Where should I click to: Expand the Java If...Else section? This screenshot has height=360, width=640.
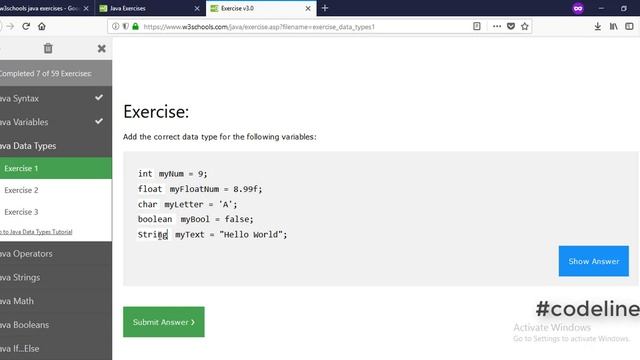pyautogui.click(x=56, y=349)
